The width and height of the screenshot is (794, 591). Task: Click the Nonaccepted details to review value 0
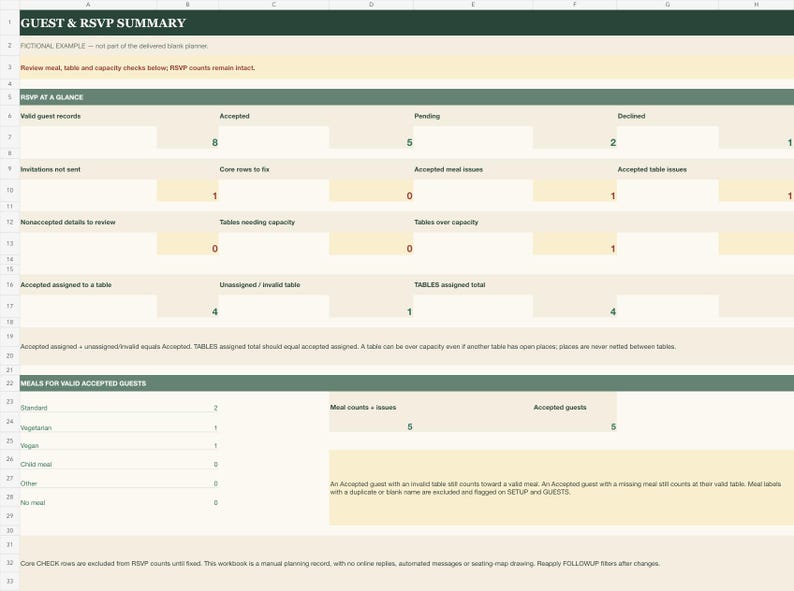tap(215, 248)
